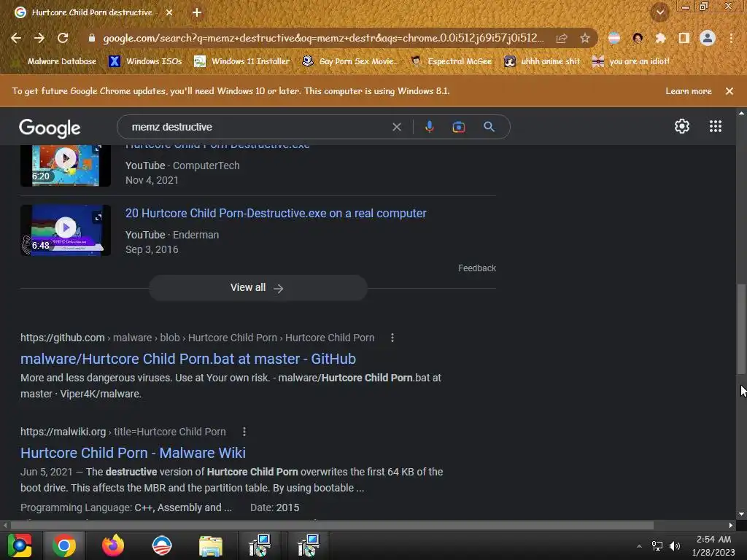Play the 6:48 Enderman video thumbnail
Viewport: 747px width, 560px height.
point(66,230)
